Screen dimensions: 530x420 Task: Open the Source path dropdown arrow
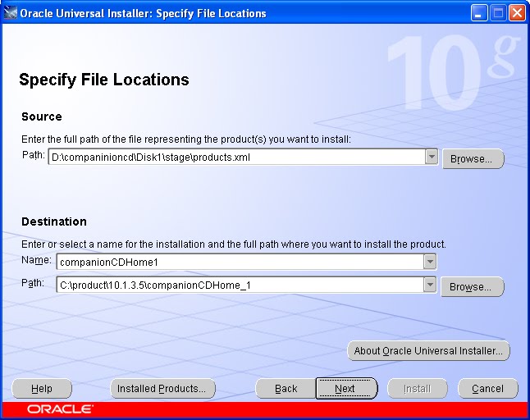[x=432, y=157]
